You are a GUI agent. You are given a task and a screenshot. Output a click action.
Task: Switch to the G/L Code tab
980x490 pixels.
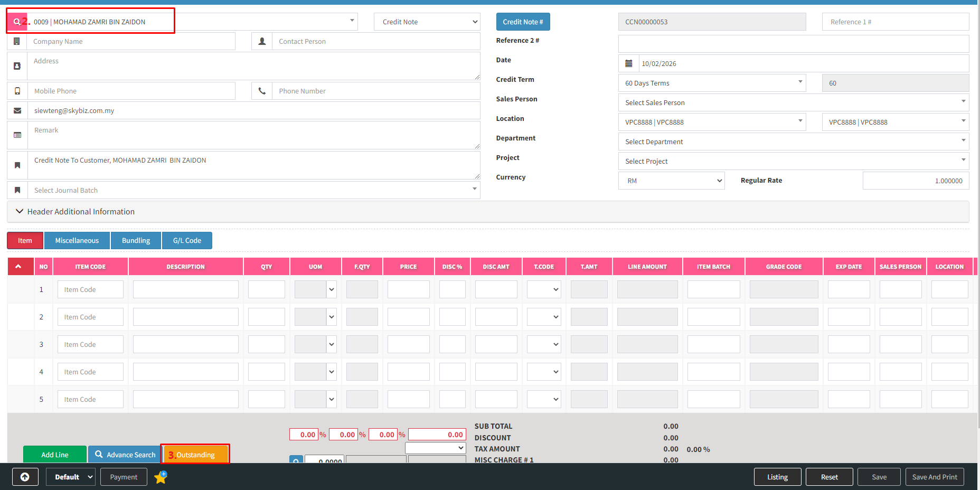pos(187,241)
